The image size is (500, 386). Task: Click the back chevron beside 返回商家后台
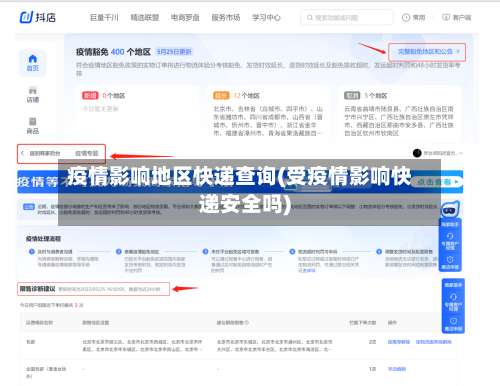tap(22, 153)
